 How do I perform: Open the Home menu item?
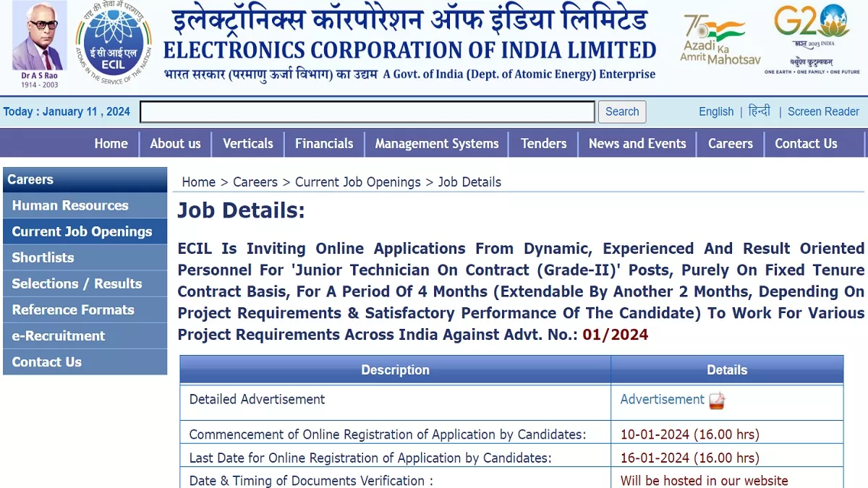click(111, 144)
